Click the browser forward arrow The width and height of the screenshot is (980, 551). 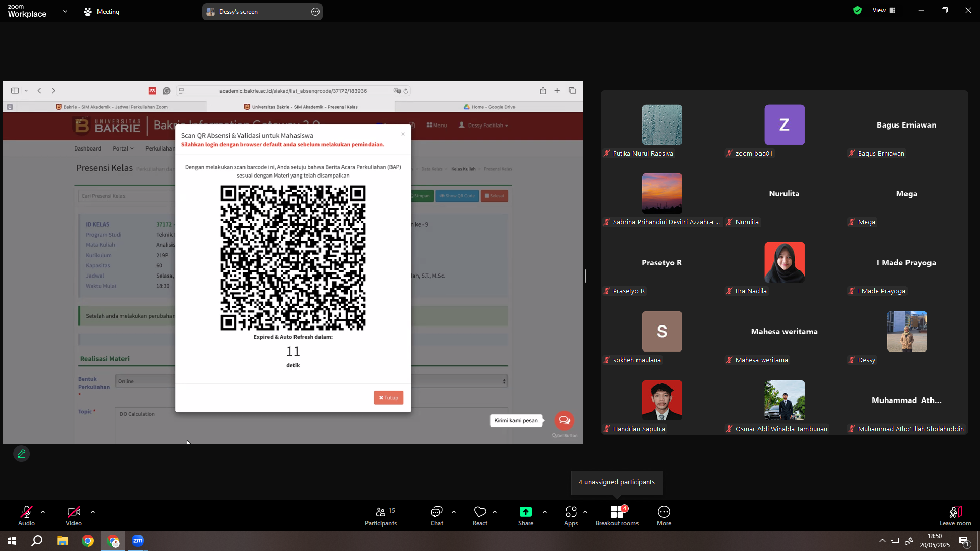coord(53,91)
